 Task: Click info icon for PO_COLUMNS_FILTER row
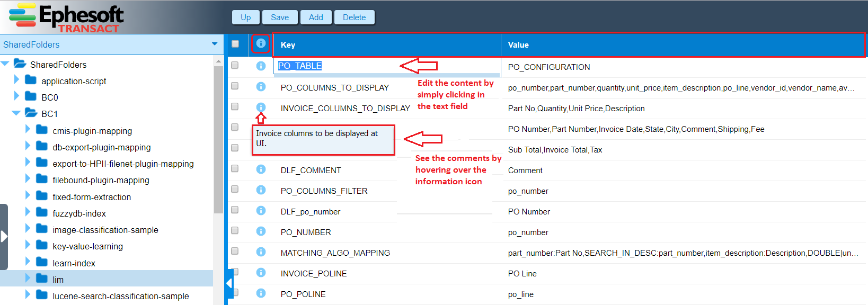point(261,190)
